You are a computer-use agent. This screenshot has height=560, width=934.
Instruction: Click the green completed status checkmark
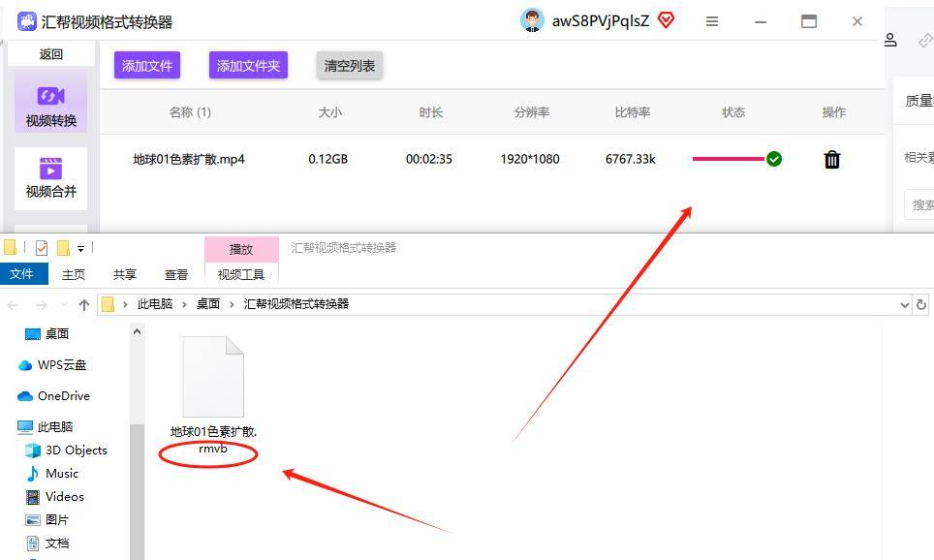(774, 159)
